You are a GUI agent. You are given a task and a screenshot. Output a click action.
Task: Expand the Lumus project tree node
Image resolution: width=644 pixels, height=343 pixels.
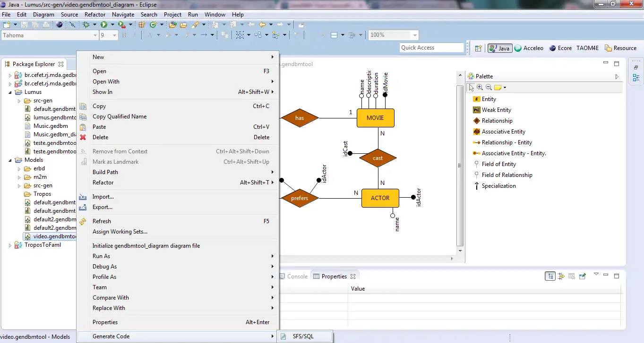point(10,92)
